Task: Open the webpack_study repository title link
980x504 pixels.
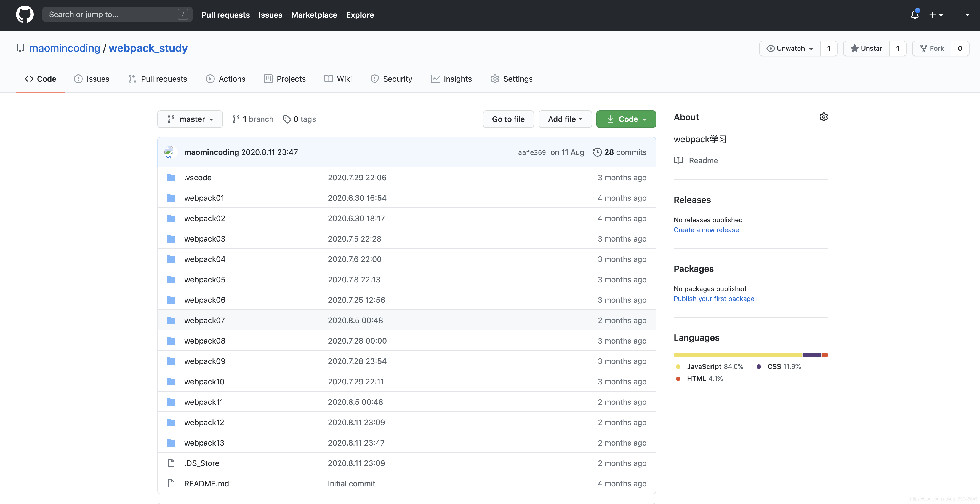Action: [148, 48]
